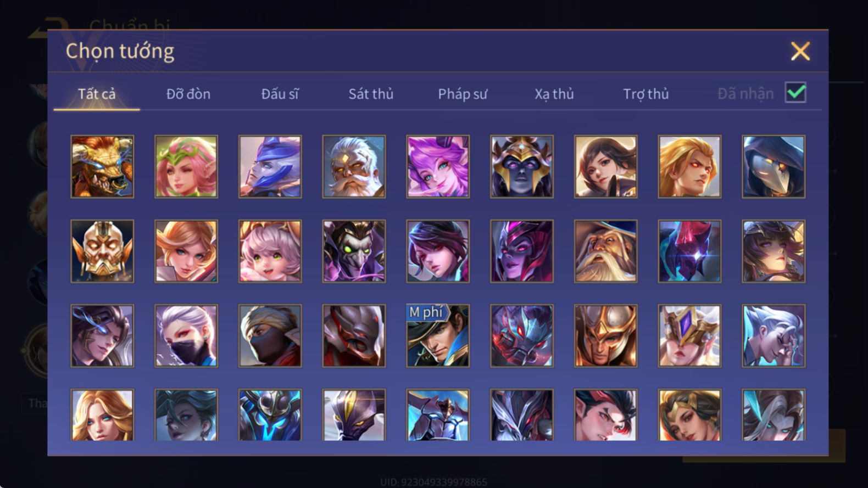868x488 pixels.
Task: Select the hooded plague doctor bird-mask hero
Action: click(x=774, y=167)
